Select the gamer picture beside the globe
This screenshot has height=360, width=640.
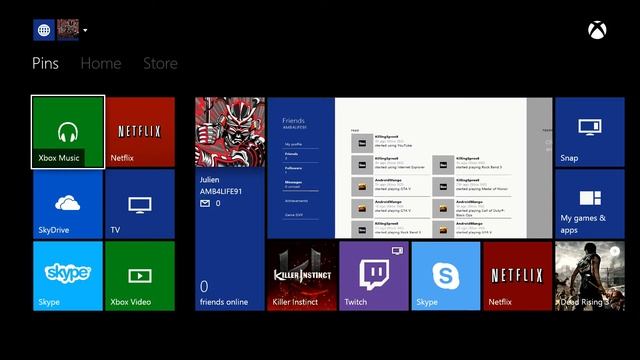pos(68,30)
